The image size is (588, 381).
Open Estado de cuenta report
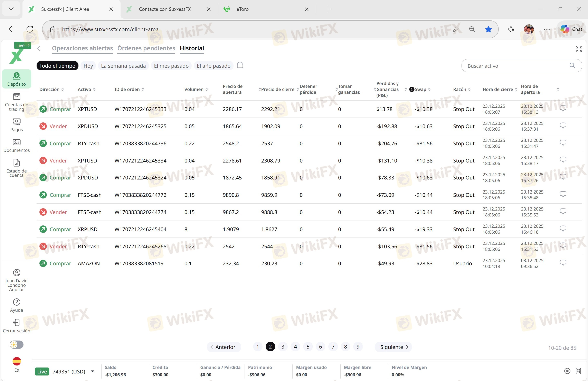coord(16,167)
